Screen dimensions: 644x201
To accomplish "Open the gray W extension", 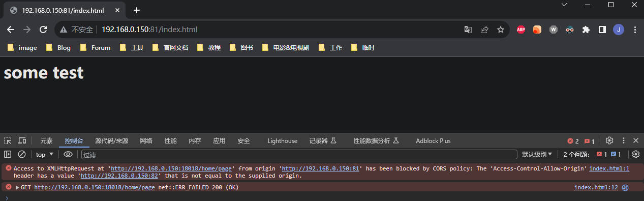I will (x=554, y=30).
